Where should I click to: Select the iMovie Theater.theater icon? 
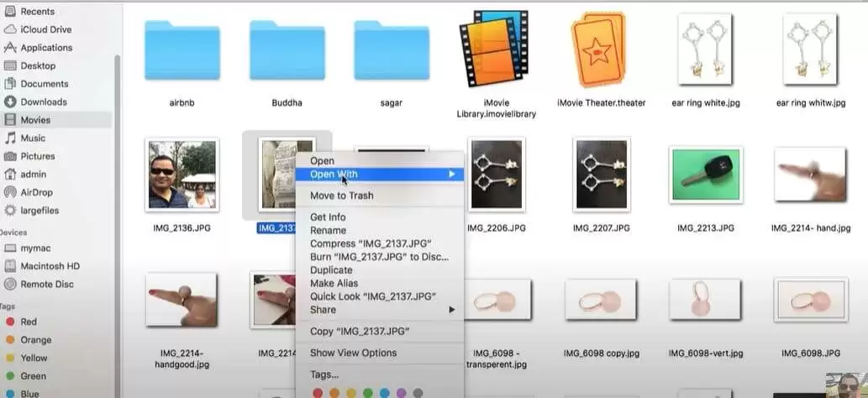601,51
